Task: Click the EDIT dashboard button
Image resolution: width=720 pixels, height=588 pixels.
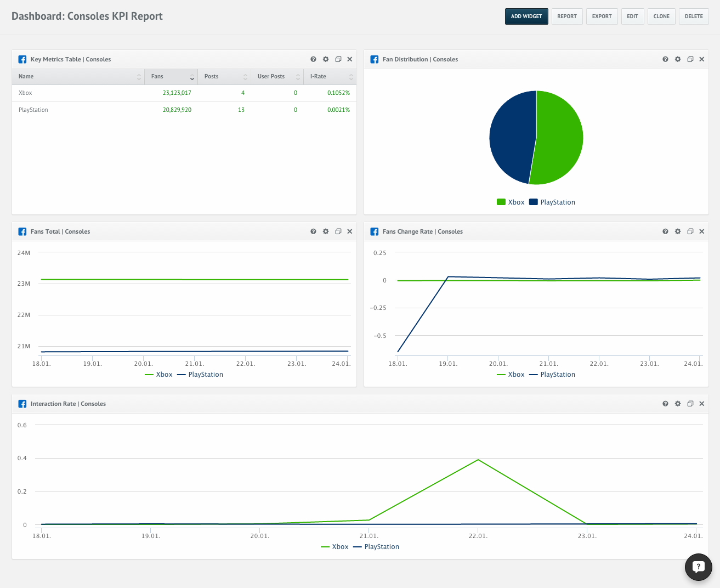Action: coord(632,16)
